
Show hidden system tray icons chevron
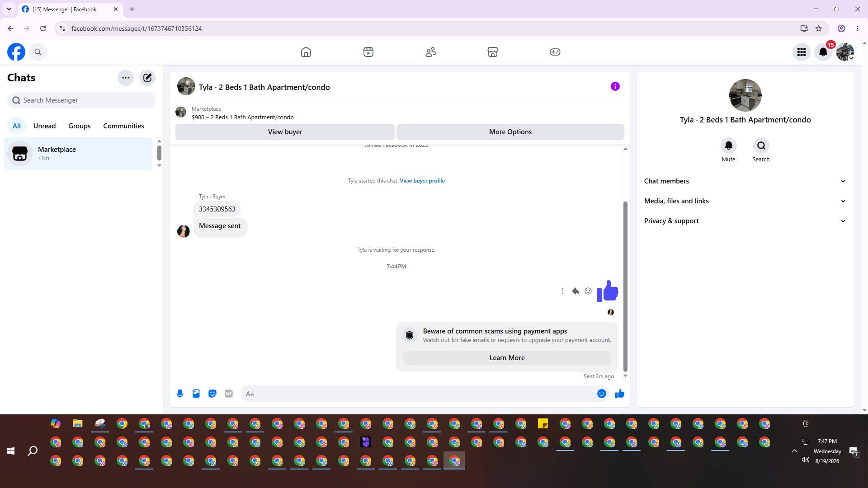click(794, 451)
